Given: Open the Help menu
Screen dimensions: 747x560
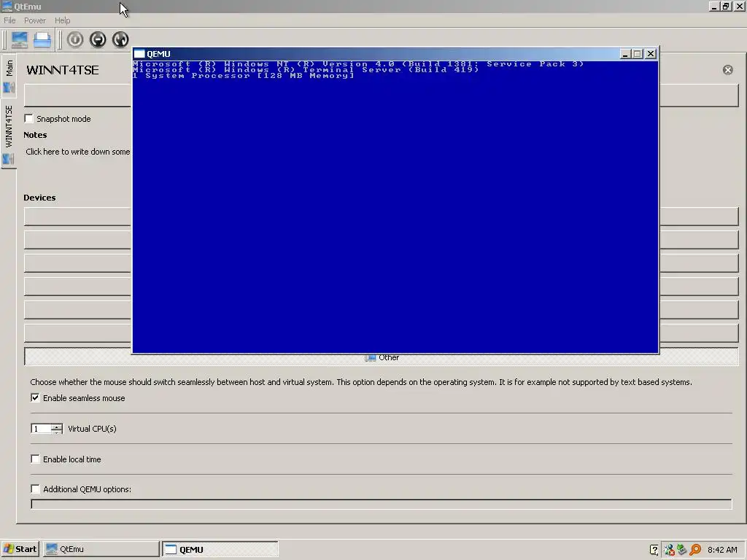Looking at the screenshot, I should coord(63,20).
